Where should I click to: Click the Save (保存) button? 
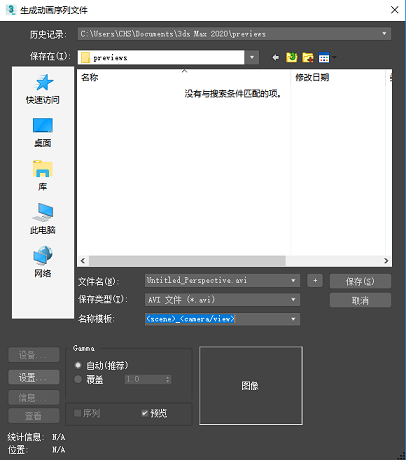pyautogui.click(x=360, y=281)
